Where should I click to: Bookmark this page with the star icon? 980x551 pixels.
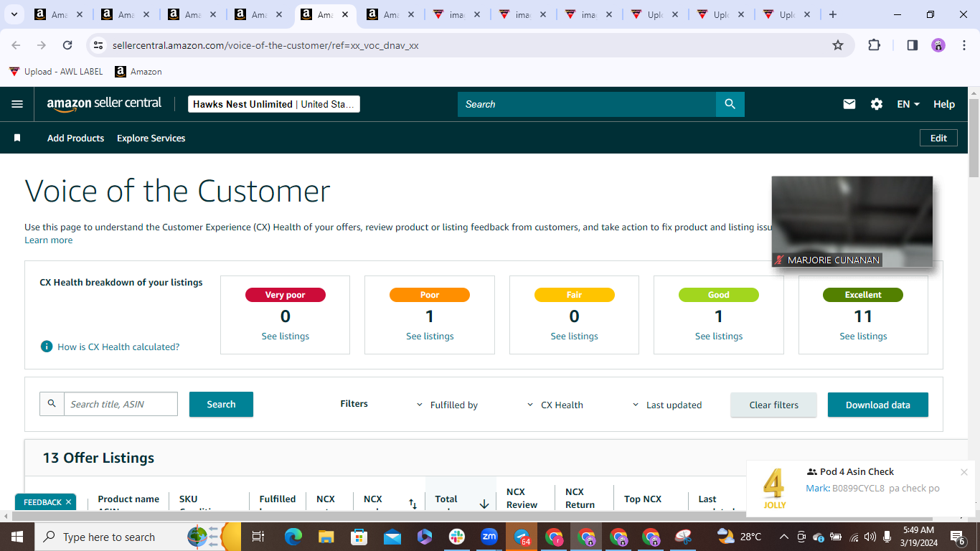pyautogui.click(x=838, y=45)
